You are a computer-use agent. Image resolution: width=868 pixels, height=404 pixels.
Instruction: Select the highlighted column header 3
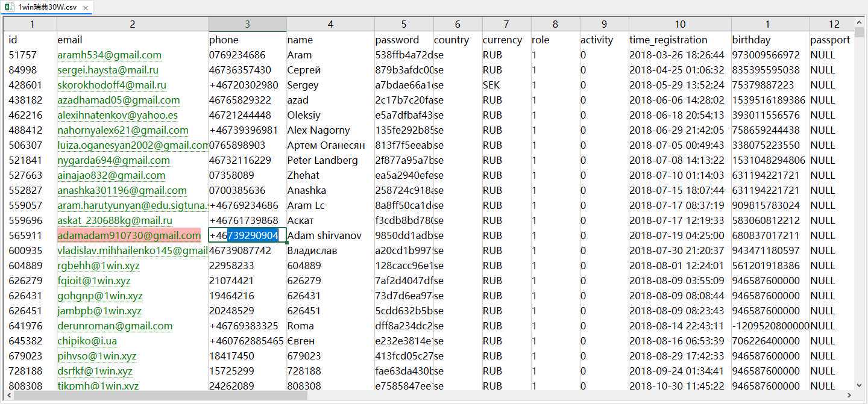tap(247, 24)
